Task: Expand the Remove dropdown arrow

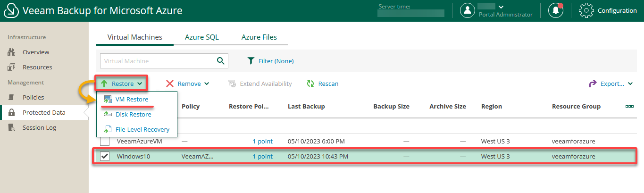Action: tap(206, 84)
